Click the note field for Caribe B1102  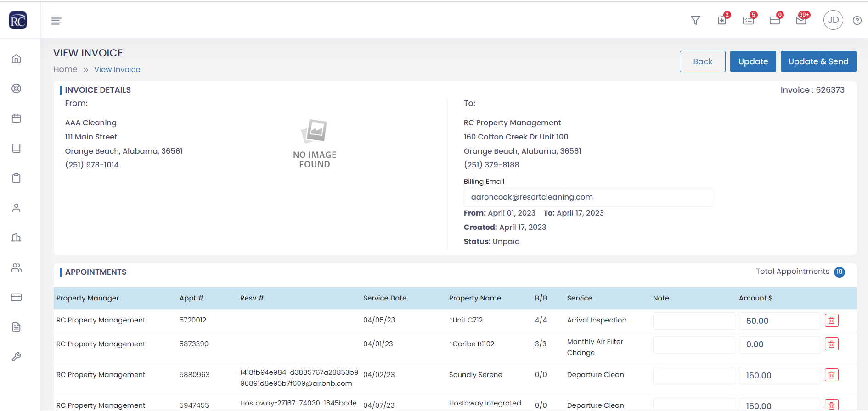click(694, 344)
